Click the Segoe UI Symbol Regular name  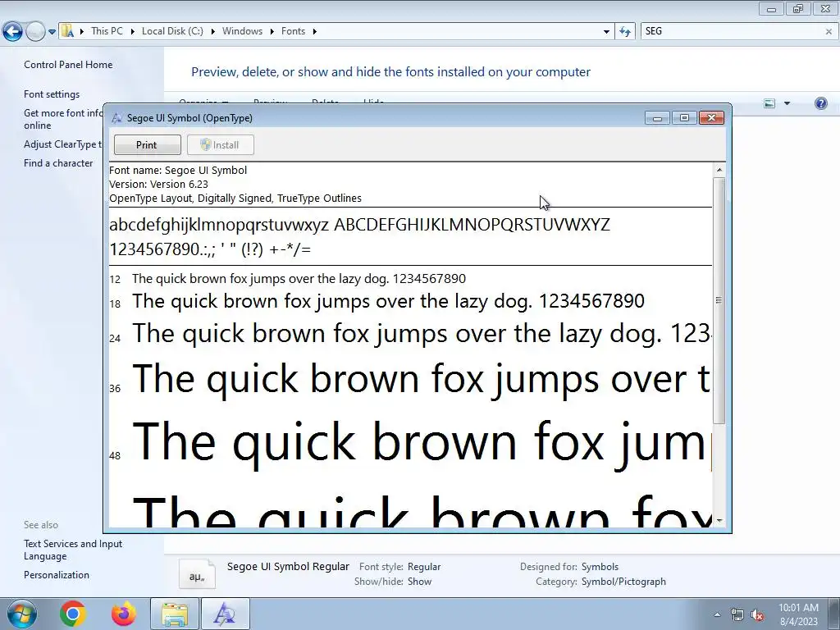click(x=288, y=566)
